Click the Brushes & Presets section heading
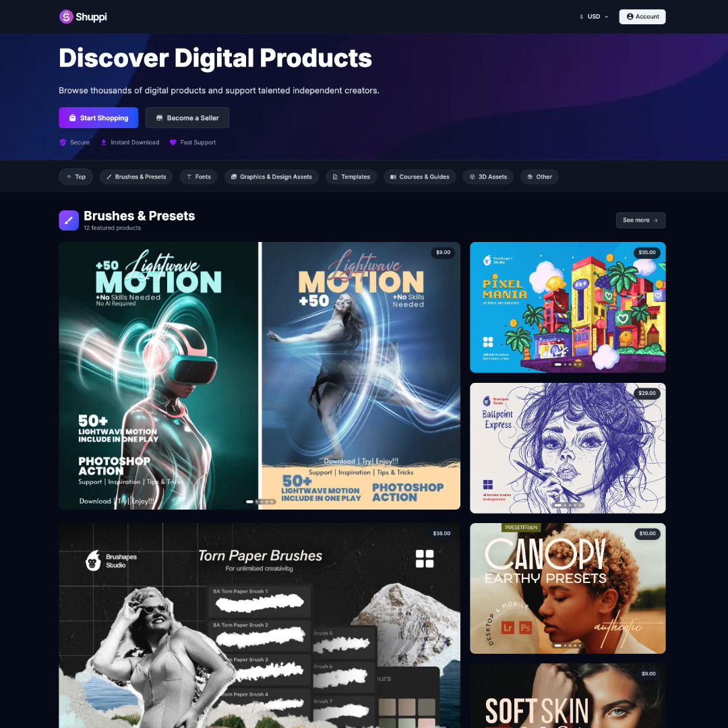This screenshot has height=728, width=728. (x=140, y=216)
